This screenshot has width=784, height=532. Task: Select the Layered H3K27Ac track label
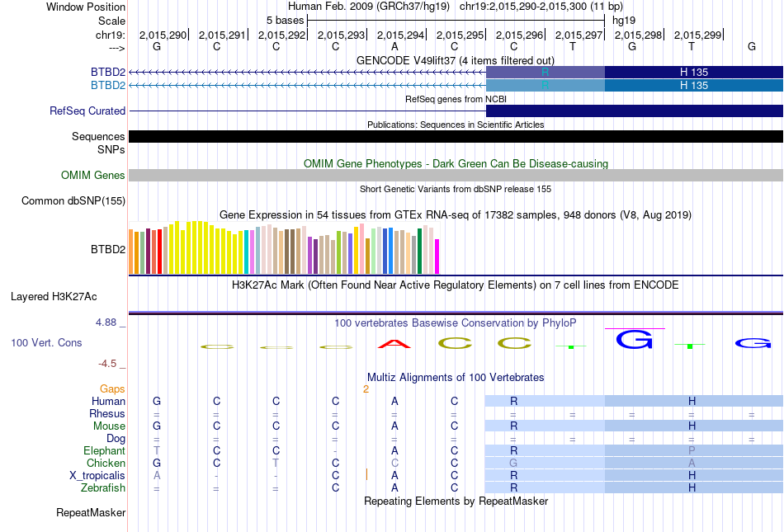pyautogui.click(x=54, y=297)
